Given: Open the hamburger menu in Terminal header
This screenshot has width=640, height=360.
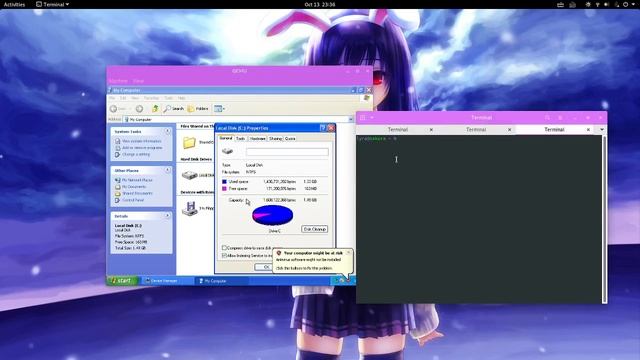Looking at the screenshot, I should 560,118.
